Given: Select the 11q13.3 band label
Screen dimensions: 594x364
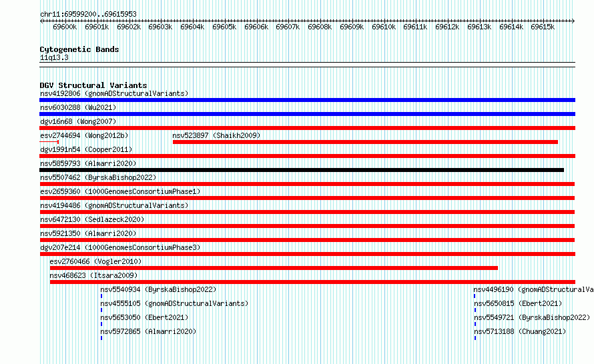Looking at the screenshot, I should (54, 57).
